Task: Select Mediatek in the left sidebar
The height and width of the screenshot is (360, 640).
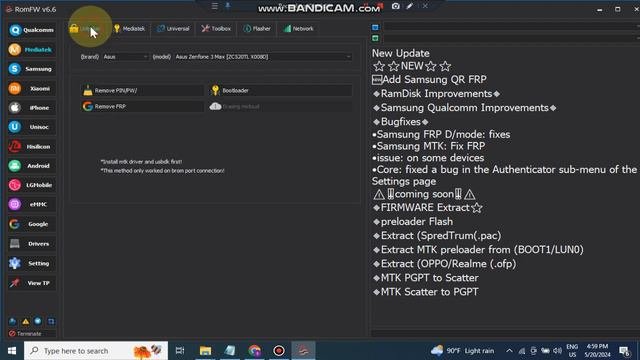Action: [31, 49]
